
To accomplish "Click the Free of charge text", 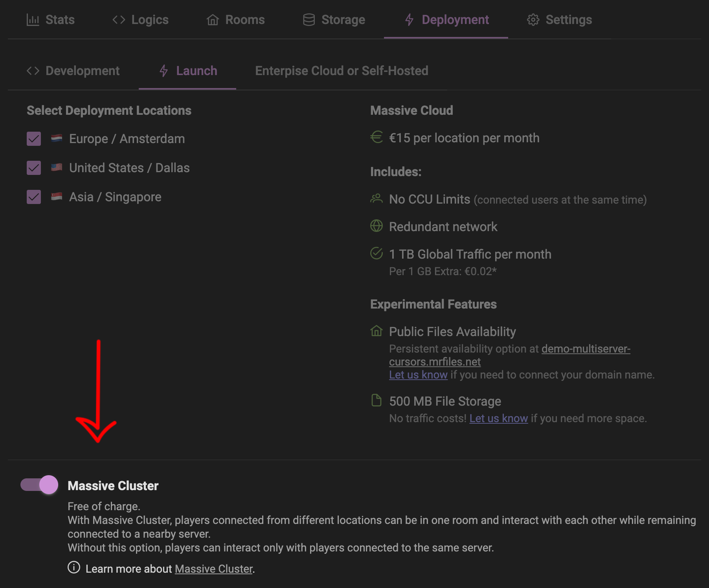I will click(x=104, y=506).
